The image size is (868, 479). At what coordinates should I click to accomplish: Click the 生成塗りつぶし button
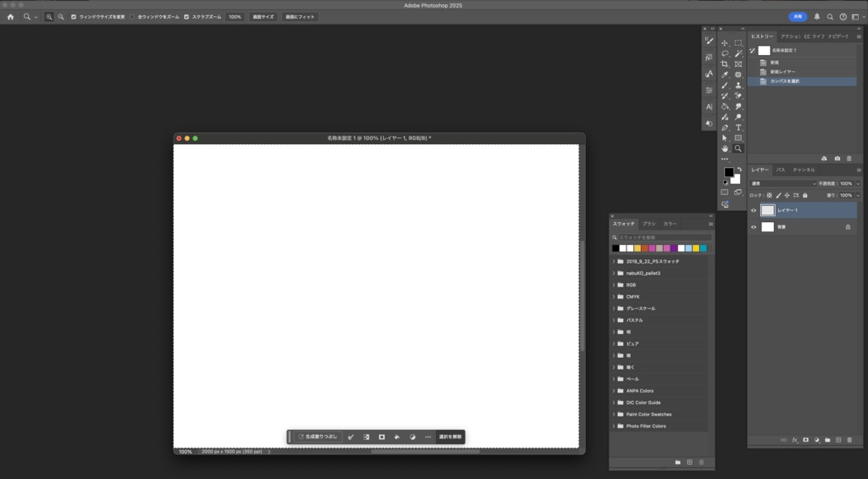click(x=318, y=437)
